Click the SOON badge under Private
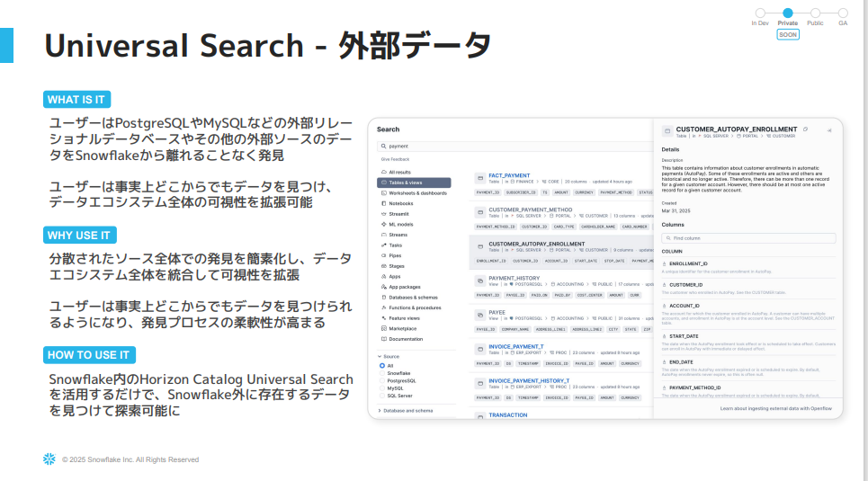This screenshot has height=481, width=868. (x=788, y=34)
